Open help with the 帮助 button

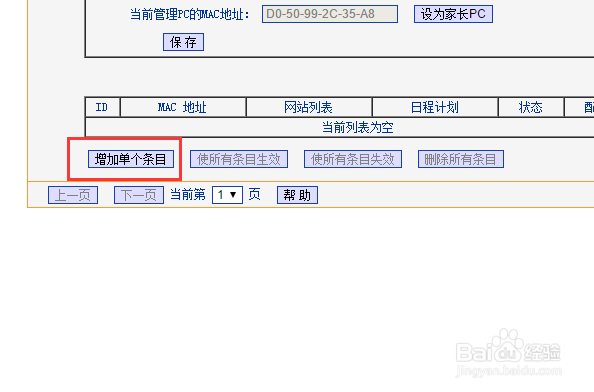point(297,195)
